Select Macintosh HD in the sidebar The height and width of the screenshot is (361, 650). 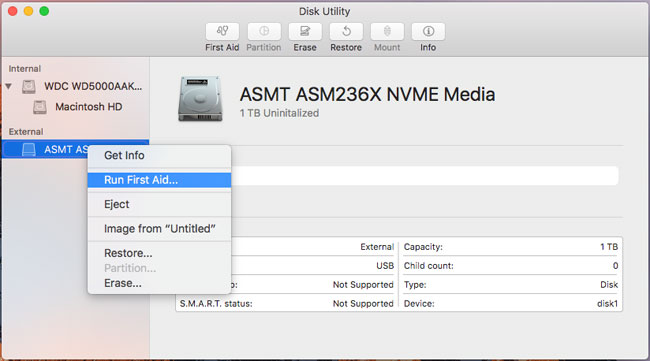click(89, 107)
